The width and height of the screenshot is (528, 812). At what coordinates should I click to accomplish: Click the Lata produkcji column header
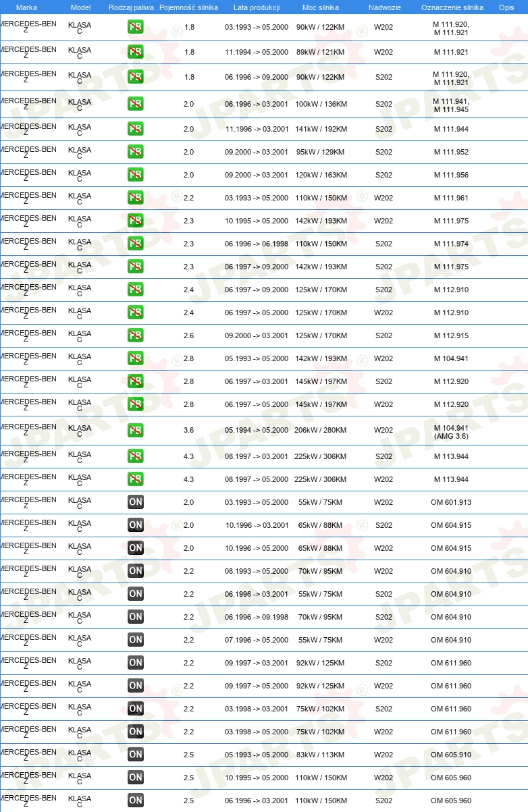[257, 7]
